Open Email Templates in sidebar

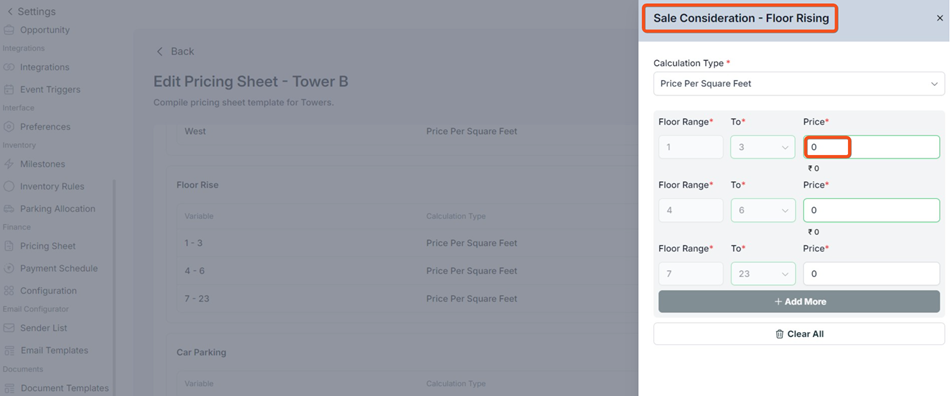54,351
